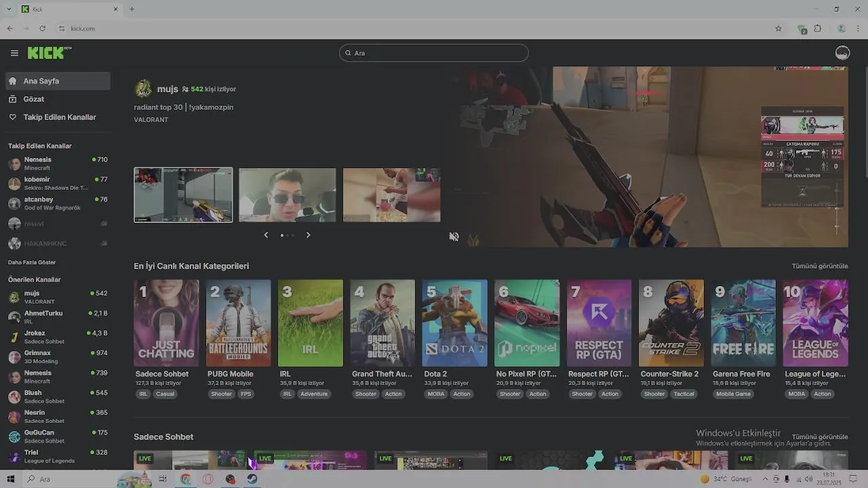Click the Ara search field
Screen dimensions: 868x488
[x=434, y=53]
